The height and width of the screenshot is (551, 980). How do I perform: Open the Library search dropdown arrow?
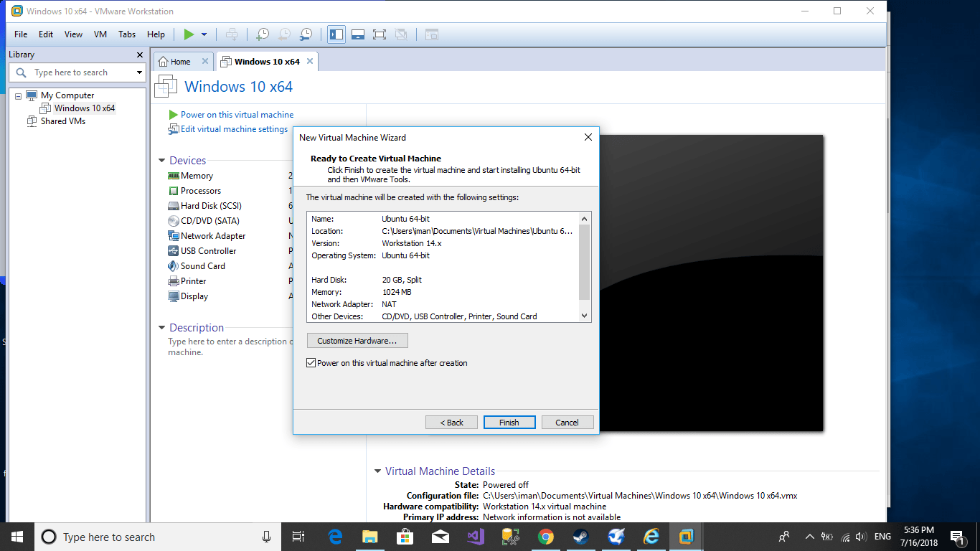point(139,72)
